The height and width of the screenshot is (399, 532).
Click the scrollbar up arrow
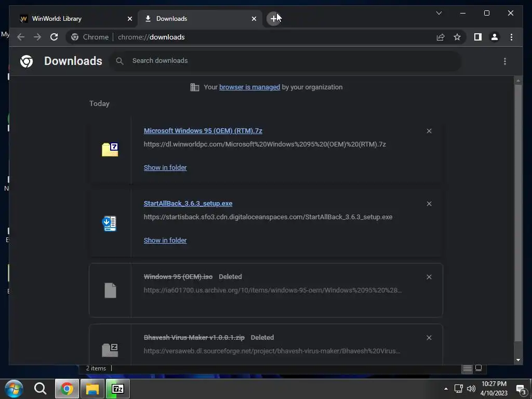[x=518, y=81]
